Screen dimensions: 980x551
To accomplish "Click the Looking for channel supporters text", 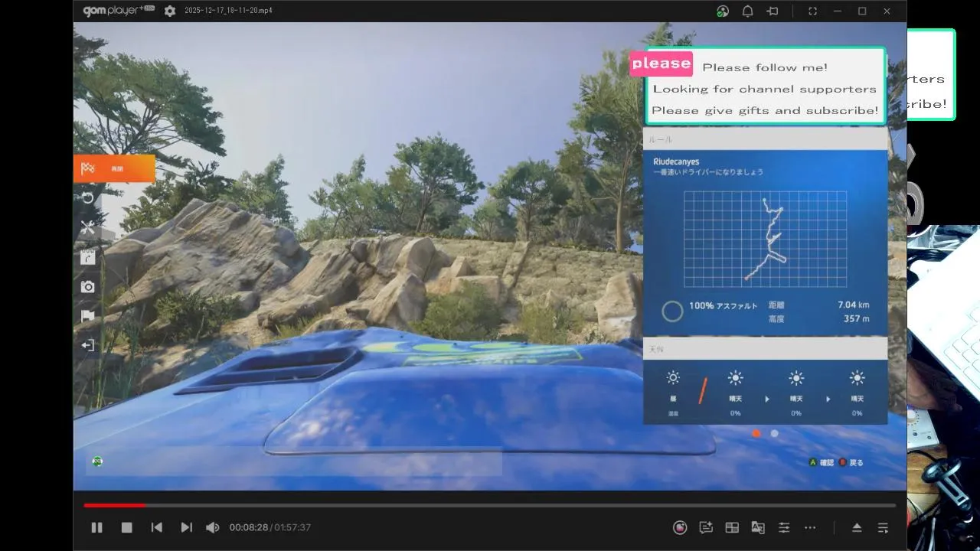I will (764, 89).
